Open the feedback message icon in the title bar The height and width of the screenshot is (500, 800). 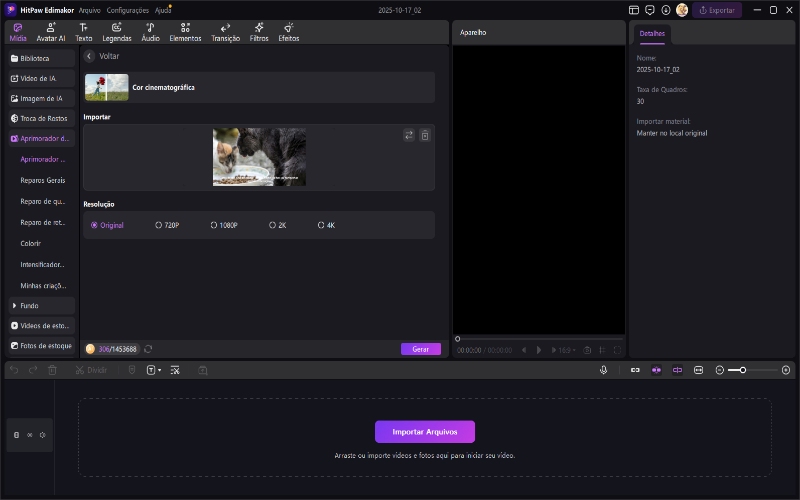click(649, 10)
